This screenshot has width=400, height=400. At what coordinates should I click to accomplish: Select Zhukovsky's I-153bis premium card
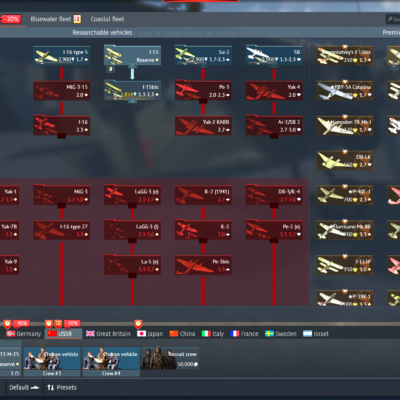point(345,56)
